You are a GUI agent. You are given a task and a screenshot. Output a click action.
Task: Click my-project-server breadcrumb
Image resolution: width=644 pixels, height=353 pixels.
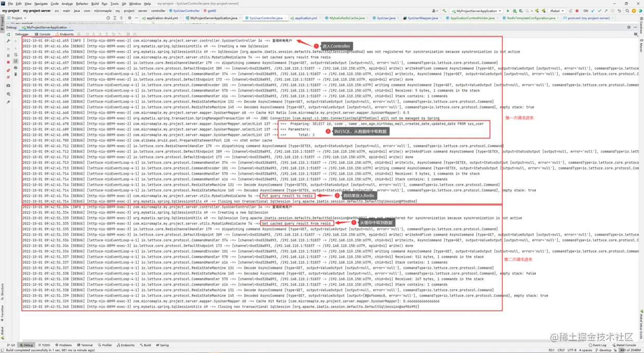[x=37, y=10]
